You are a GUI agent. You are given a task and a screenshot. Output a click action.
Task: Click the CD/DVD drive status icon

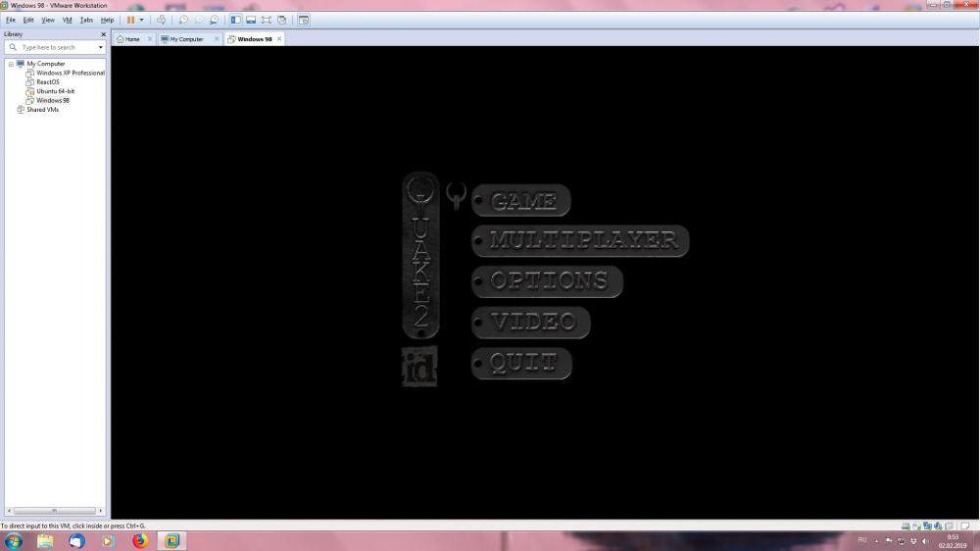tap(917, 526)
